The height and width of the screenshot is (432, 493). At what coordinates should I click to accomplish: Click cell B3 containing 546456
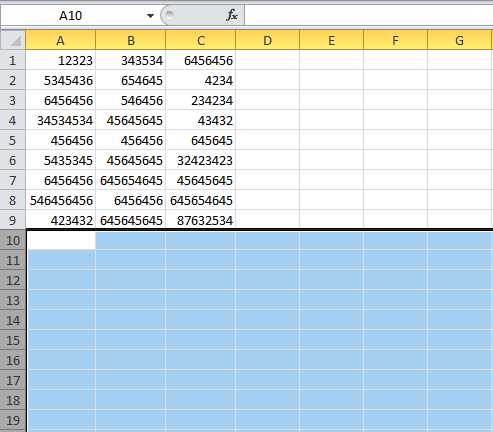click(x=131, y=100)
